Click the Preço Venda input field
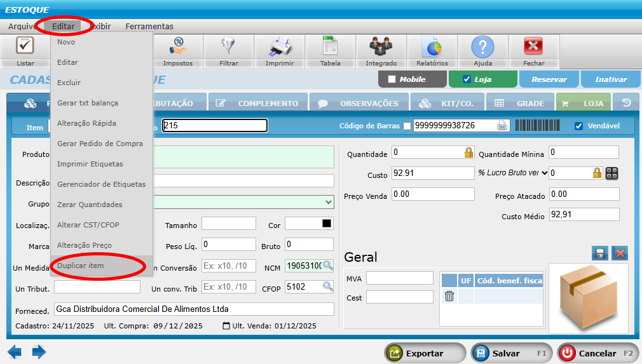This screenshot has height=364, width=642. pyautogui.click(x=433, y=194)
